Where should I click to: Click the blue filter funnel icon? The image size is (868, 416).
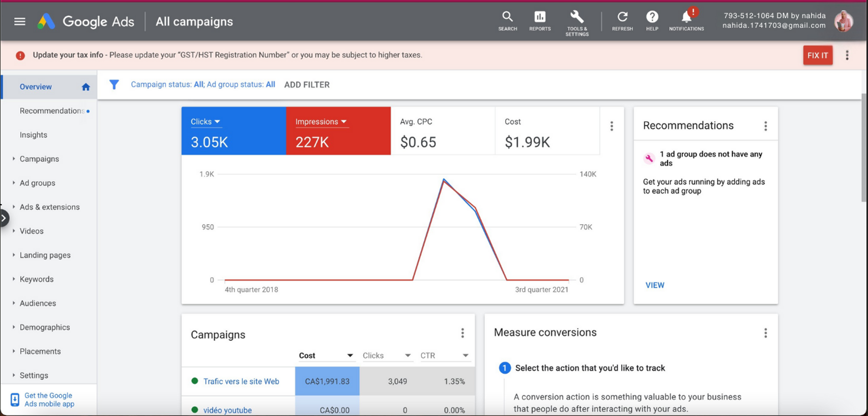tap(114, 85)
